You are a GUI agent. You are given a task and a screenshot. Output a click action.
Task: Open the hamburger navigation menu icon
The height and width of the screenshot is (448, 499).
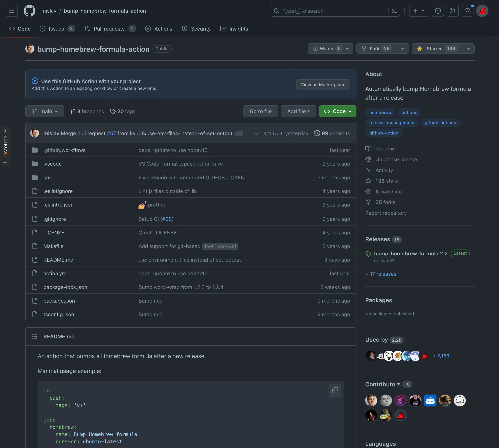(12, 11)
